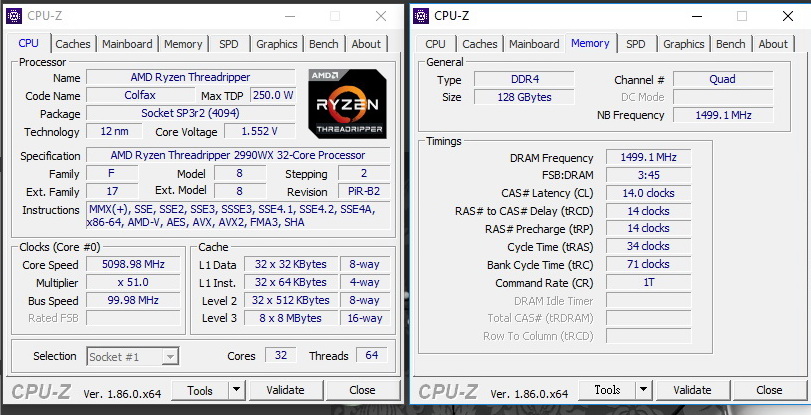Open Graphics tab in left CPU-Z window
Image resolution: width=811 pixels, height=415 pixels.
click(277, 44)
